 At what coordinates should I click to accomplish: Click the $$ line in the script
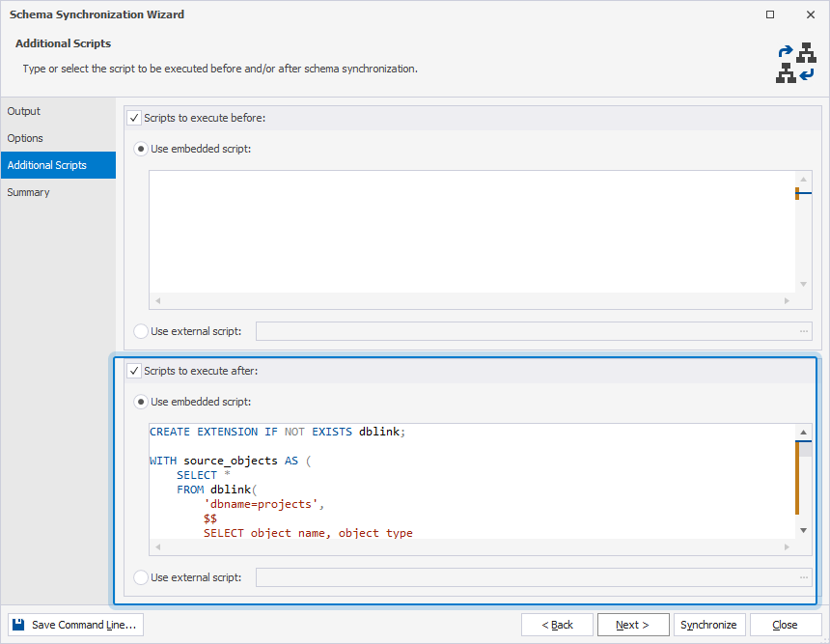[210, 518]
